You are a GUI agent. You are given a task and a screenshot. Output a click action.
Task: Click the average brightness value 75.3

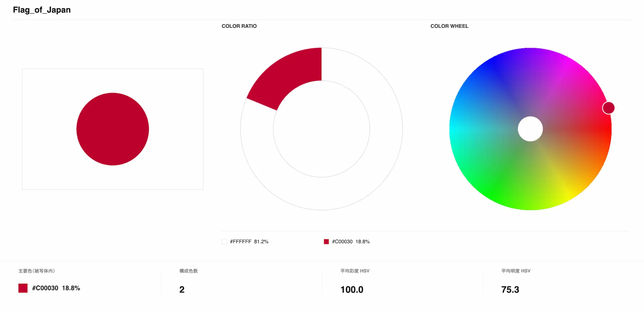click(510, 290)
